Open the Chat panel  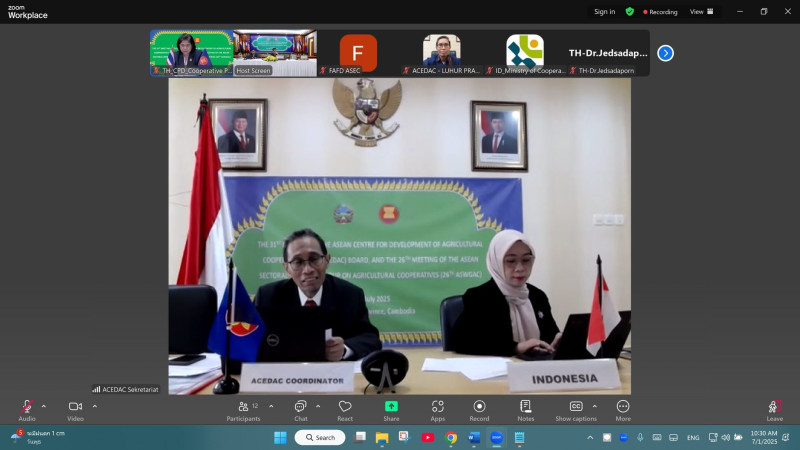(301, 410)
